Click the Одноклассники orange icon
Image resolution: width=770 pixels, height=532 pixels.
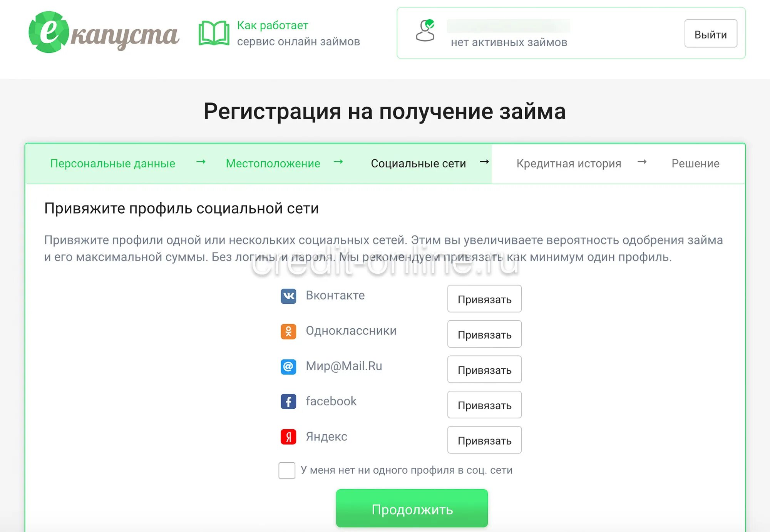pos(288,331)
